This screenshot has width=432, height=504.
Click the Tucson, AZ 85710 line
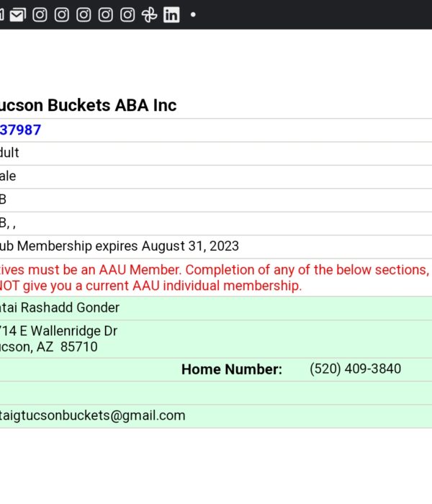tap(48, 347)
